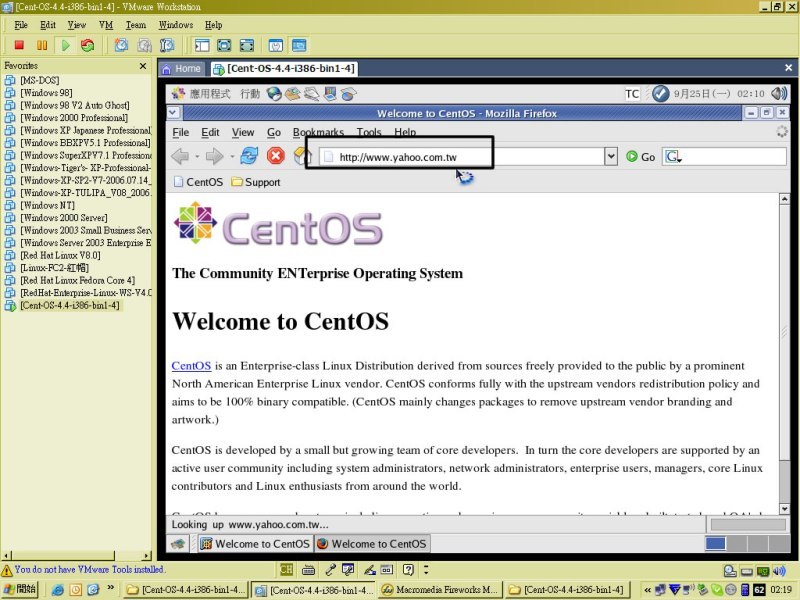
Task: Click the Internet Explorer quick launch icon
Action: click(x=58, y=590)
